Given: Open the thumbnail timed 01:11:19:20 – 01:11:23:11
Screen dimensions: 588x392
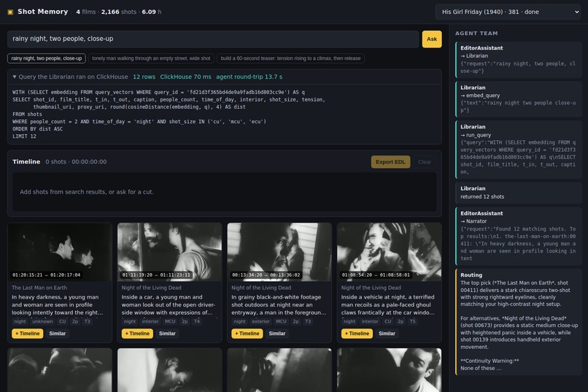Looking at the screenshot, I should [x=169, y=252].
